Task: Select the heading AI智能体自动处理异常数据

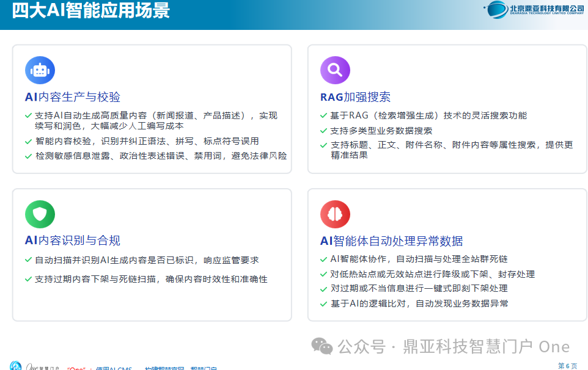Action: (392, 241)
